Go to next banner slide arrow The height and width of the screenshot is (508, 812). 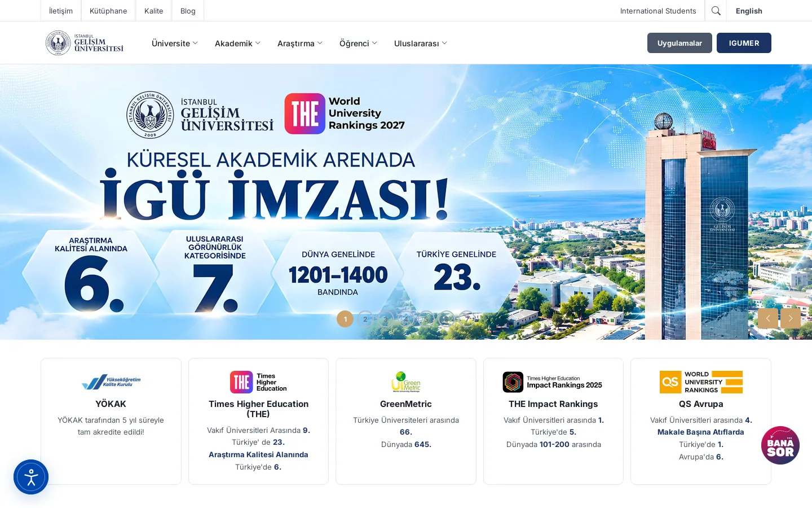(791, 318)
